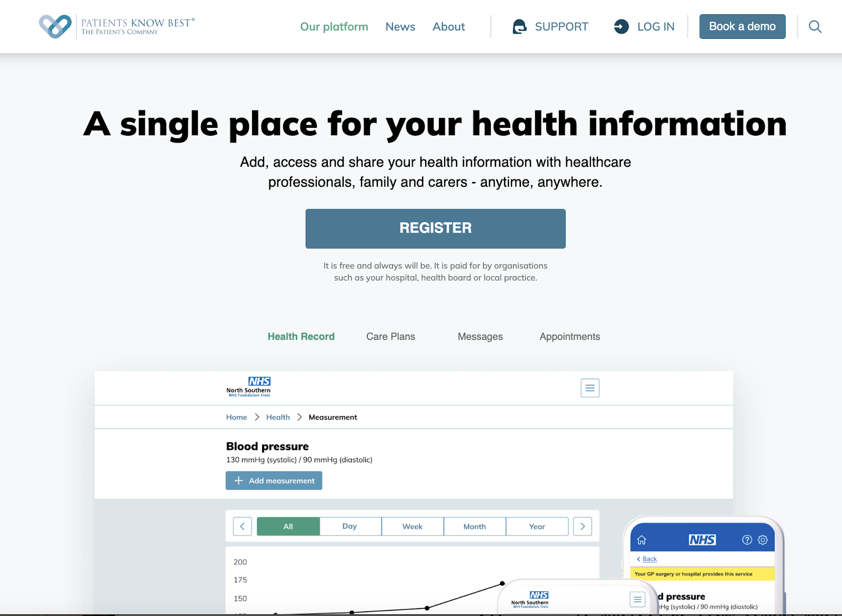
Task: Click the REGISTER button
Action: pos(435,228)
